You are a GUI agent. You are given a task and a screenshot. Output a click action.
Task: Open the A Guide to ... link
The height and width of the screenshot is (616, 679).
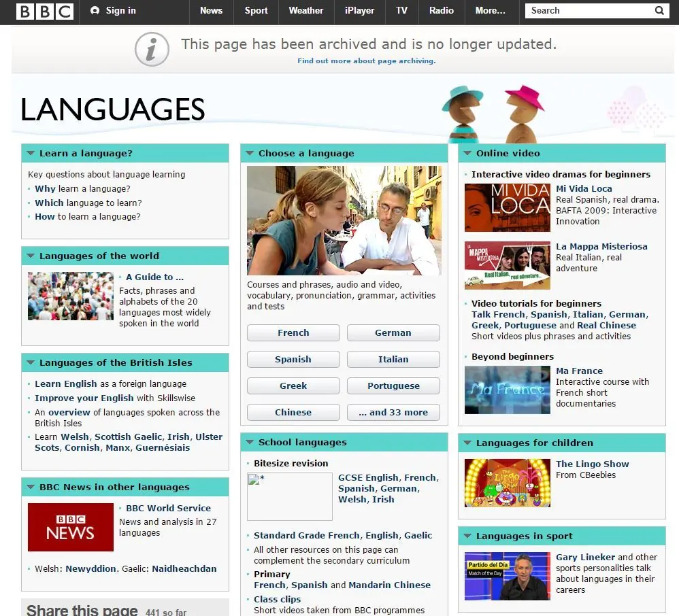tap(154, 277)
